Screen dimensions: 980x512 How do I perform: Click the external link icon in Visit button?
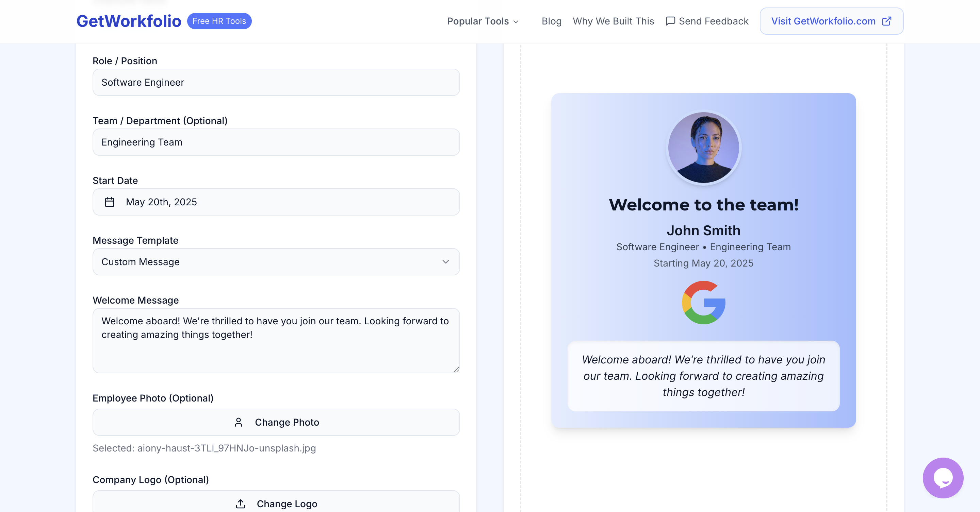click(886, 21)
